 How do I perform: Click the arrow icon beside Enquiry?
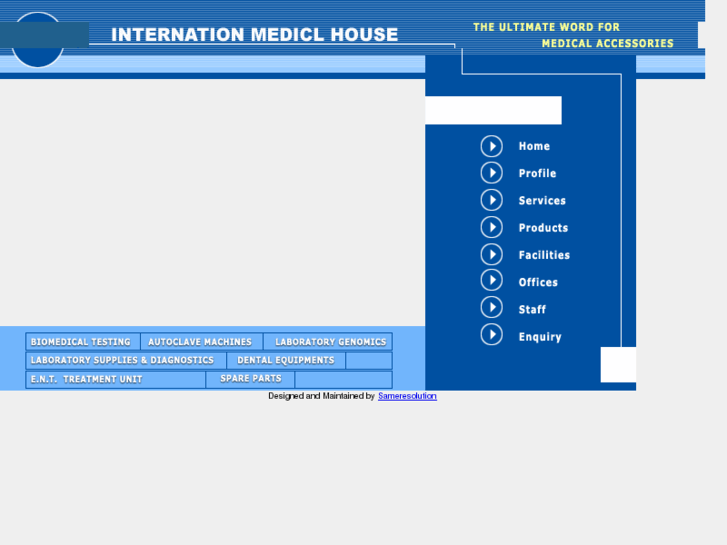tap(491, 334)
